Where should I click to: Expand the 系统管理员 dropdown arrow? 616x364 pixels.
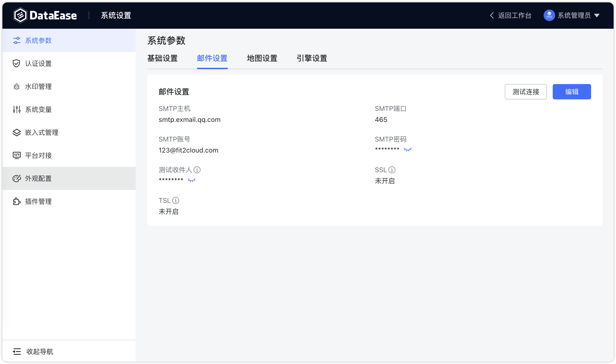tap(597, 16)
